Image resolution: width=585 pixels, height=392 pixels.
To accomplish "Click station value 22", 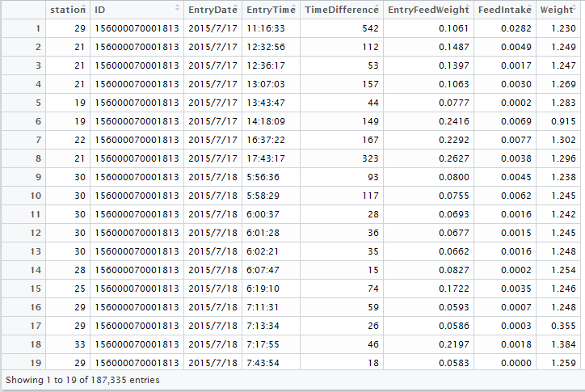I will click(x=80, y=140).
